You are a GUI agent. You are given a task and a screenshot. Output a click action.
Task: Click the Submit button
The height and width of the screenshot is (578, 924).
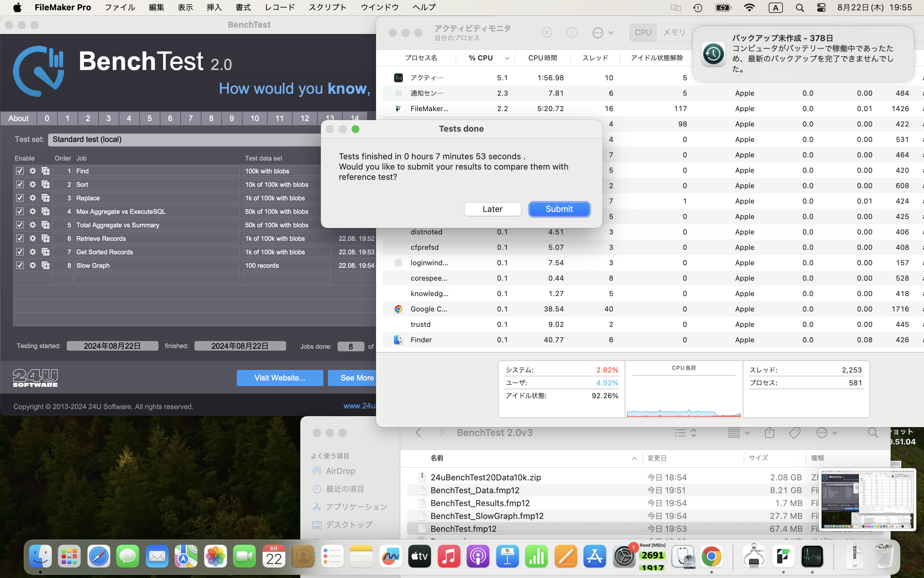pos(559,209)
